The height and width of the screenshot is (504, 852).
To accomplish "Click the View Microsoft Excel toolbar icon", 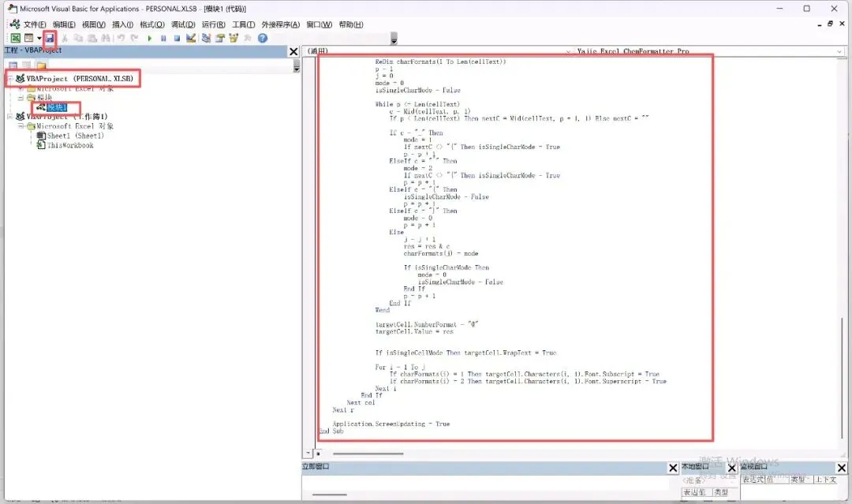I will point(15,38).
